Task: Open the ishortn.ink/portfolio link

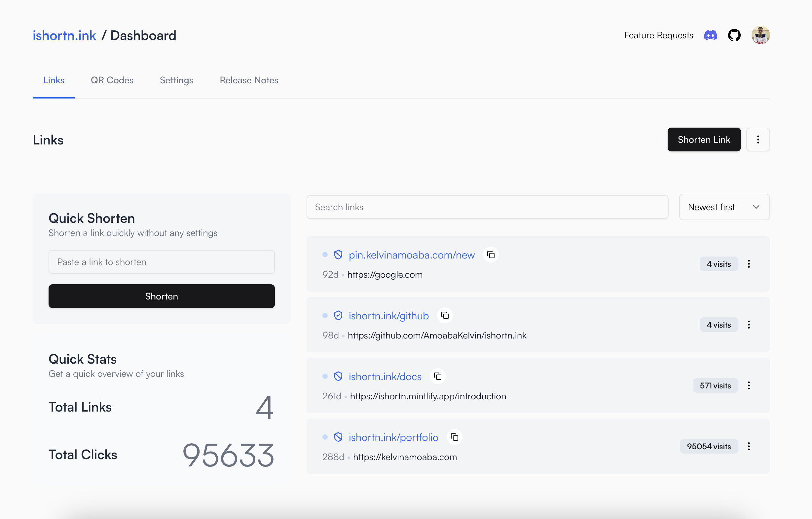Action: point(393,437)
